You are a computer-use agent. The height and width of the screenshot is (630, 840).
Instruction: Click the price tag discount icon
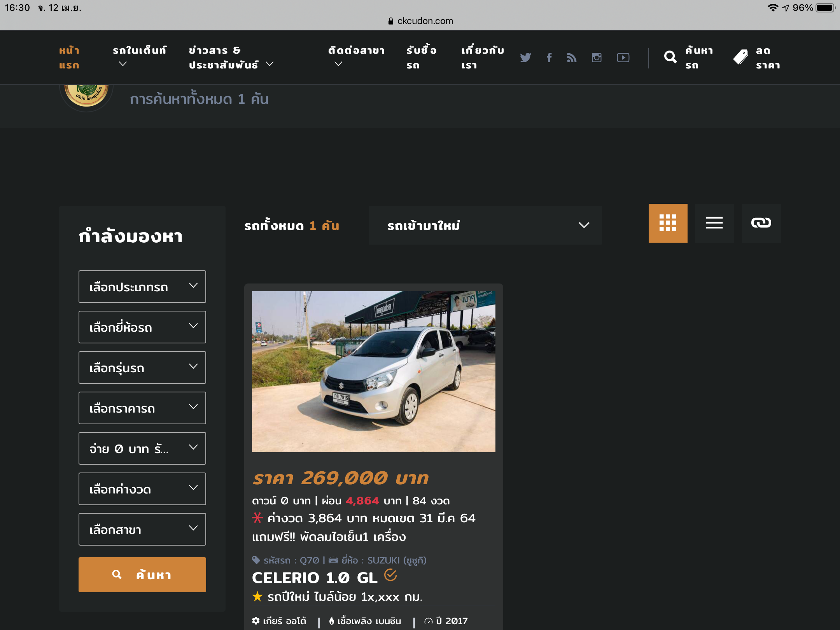(x=740, y=58)
